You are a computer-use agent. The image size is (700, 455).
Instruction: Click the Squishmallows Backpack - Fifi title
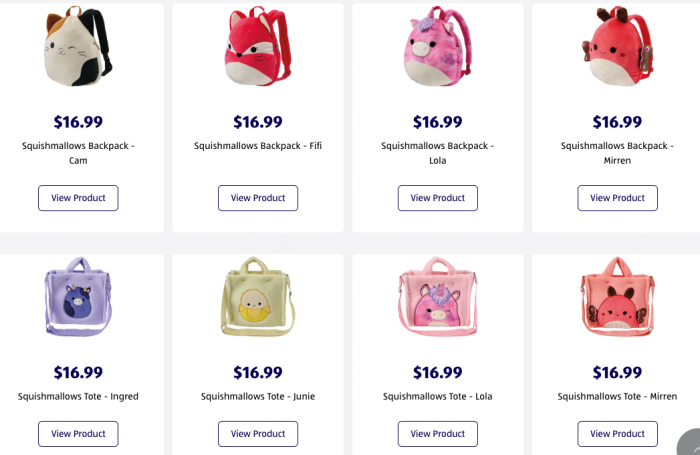258,146
